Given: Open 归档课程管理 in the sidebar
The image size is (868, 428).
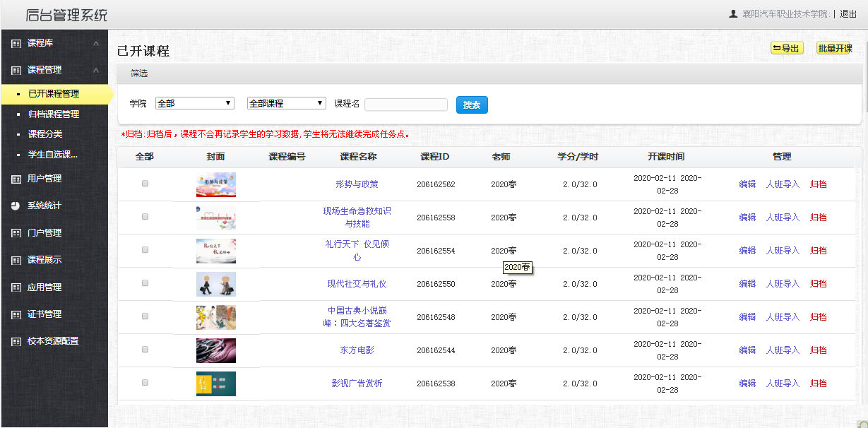Looking at the screenshot, I should pyautogui.click(x=53, y=114).
